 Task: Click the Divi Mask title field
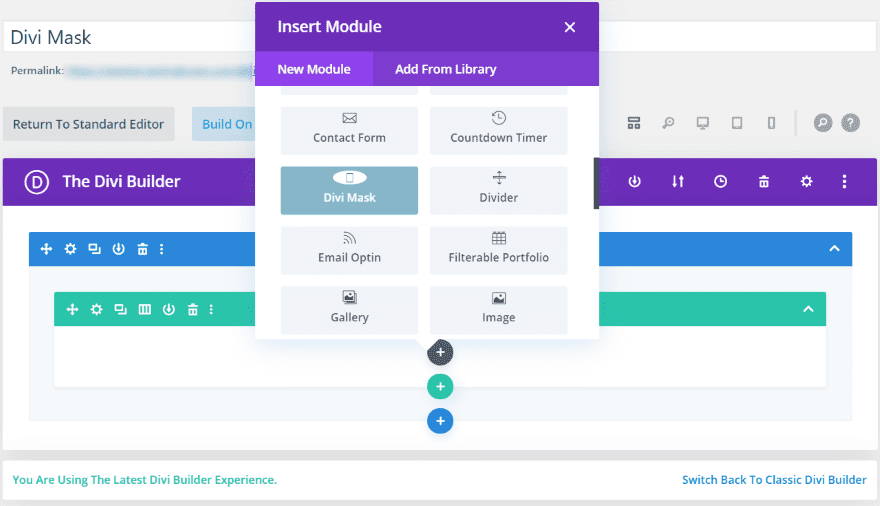pyautogui.click(x=128, y=37)
